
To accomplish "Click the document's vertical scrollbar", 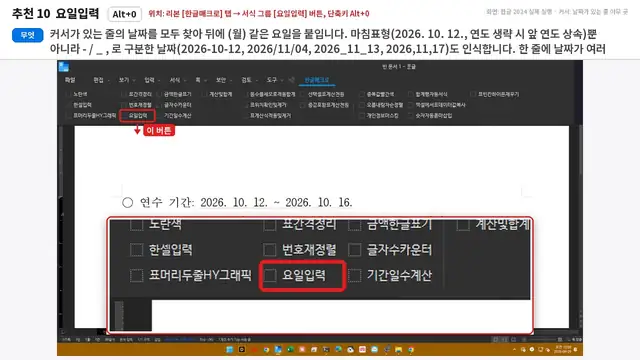I will click(x=580, y=227).
